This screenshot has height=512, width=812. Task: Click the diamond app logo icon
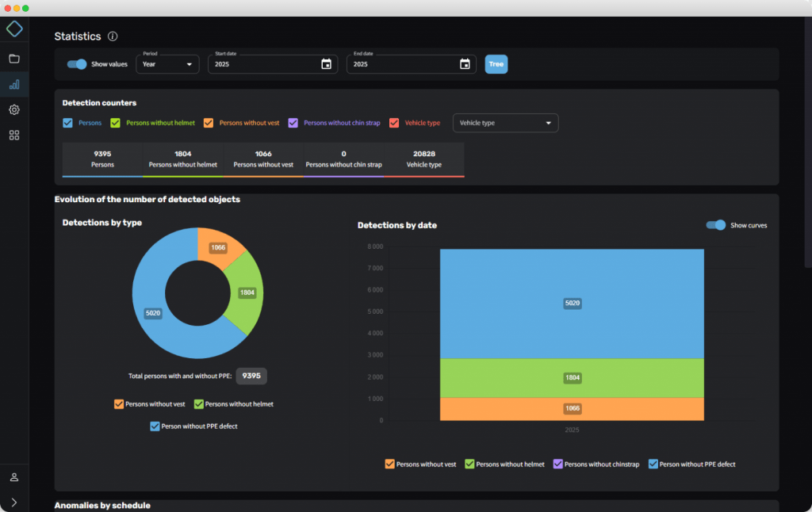[14, 29]
